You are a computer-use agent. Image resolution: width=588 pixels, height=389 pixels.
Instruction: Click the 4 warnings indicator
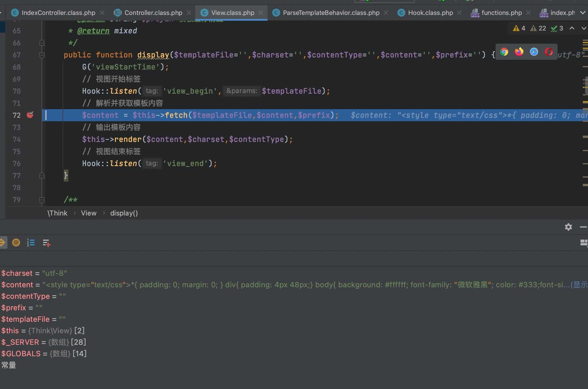click(x=519, y=28)
